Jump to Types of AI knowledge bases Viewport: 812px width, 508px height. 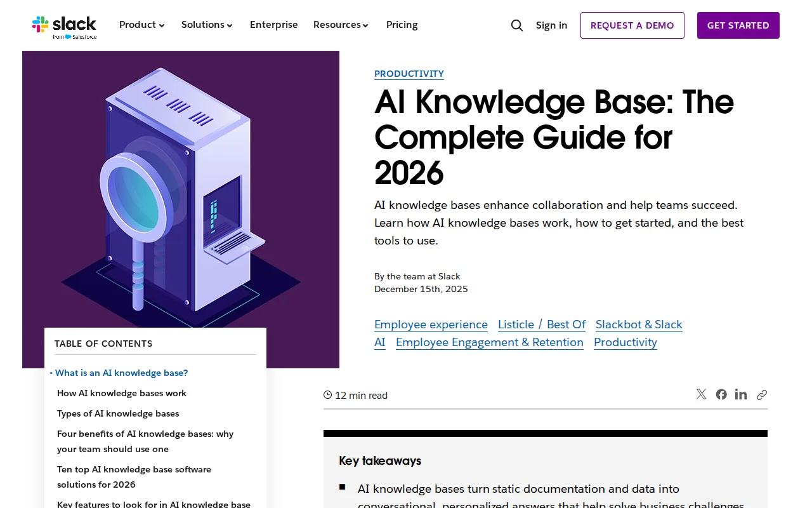point(118,413)
